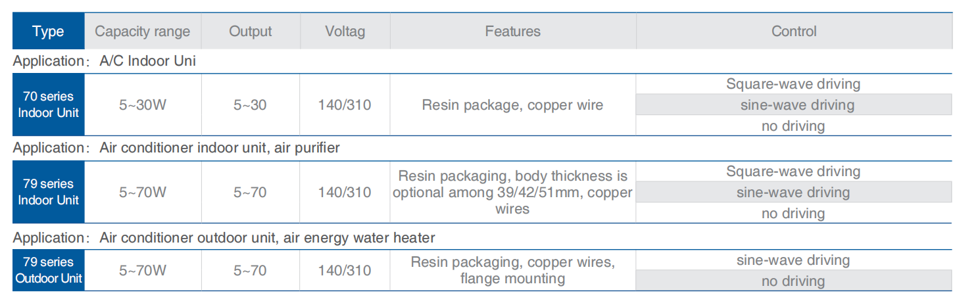Click the Features column header
Viewport: 980px width, 303px height.
coord(512,31)
